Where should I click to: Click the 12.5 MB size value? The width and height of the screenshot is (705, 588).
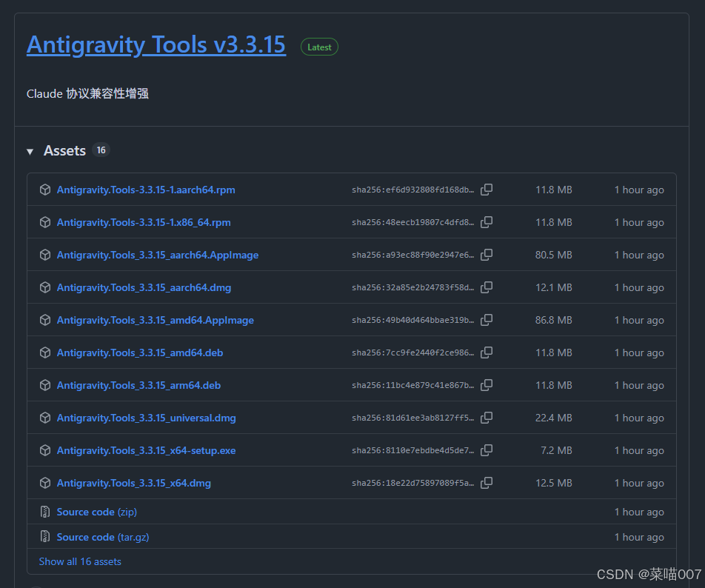[553, 483]
